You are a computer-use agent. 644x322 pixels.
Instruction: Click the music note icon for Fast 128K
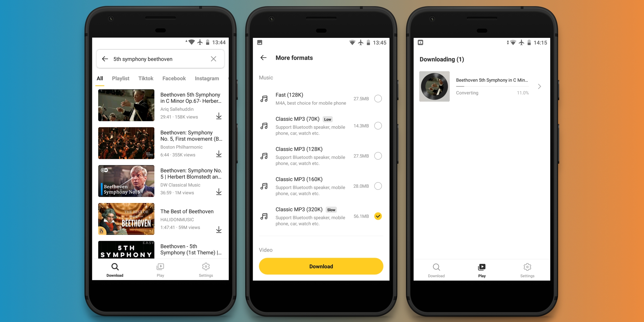pos(265,99)
